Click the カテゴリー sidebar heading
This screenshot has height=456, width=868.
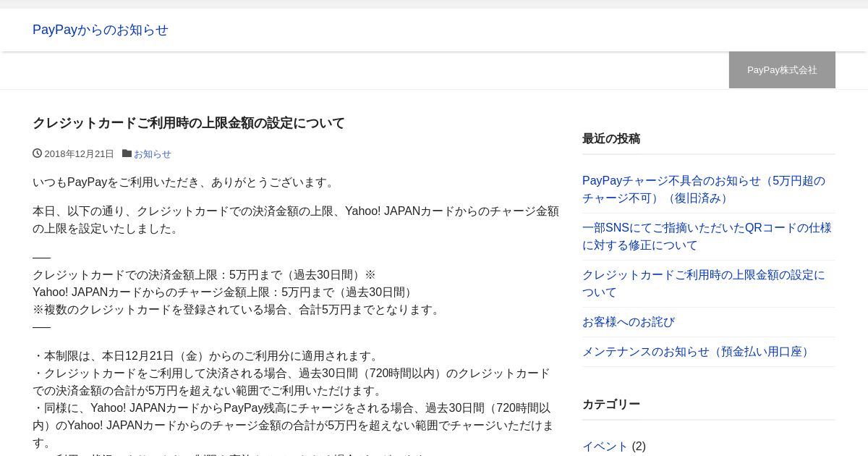pos(611,404)
